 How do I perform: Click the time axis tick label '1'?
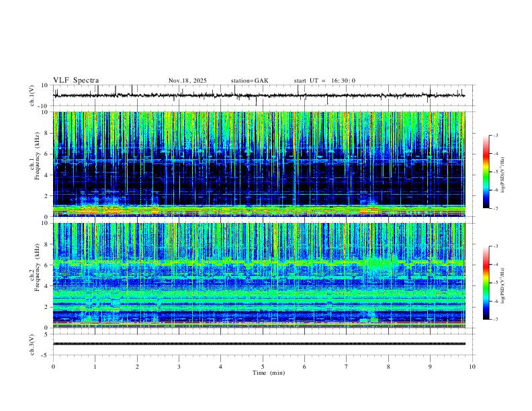[95, 367]
